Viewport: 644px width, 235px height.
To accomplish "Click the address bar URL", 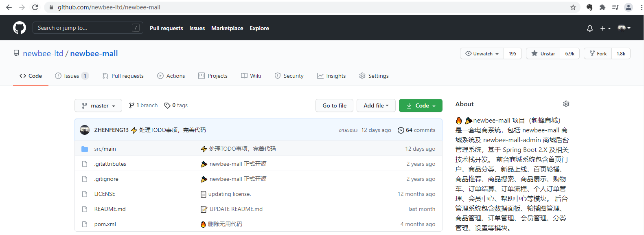I will (109, 7).
